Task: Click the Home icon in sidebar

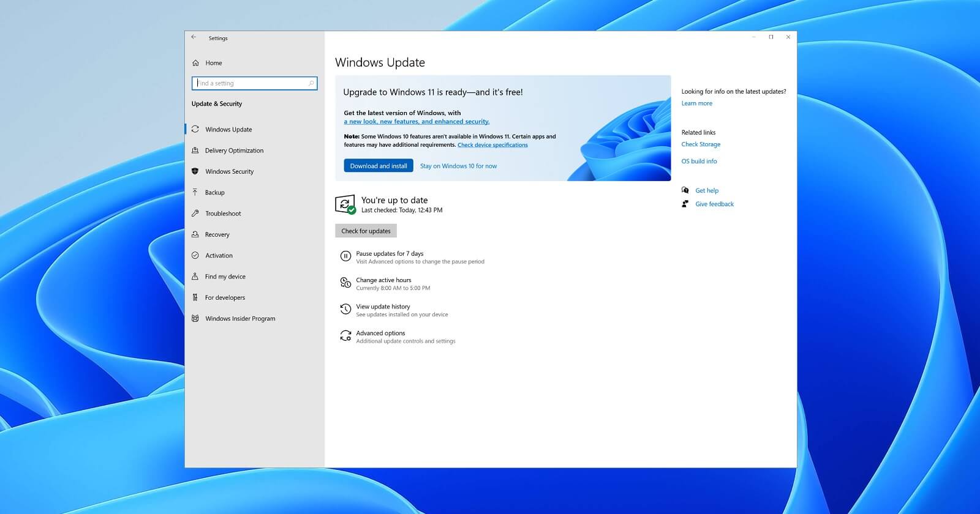Action: coord(195,63)
